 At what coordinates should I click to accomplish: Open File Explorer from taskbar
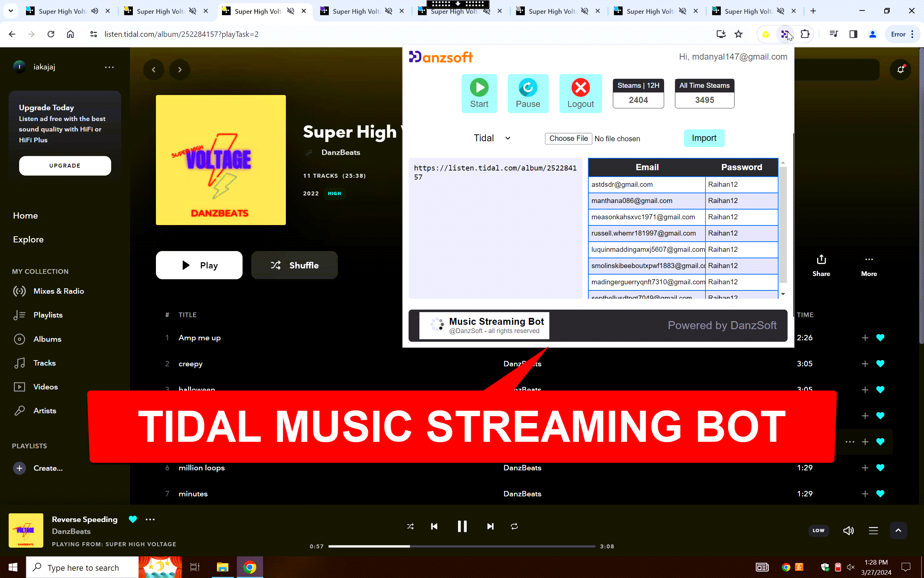pos(222,567)
